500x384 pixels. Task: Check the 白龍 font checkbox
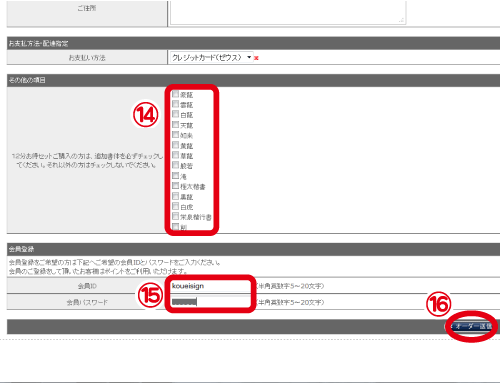point(176,114)
